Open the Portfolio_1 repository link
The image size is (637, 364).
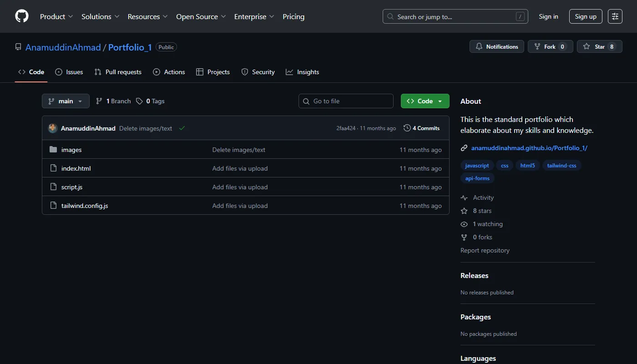pyautogui.click(x=130, y=47)
